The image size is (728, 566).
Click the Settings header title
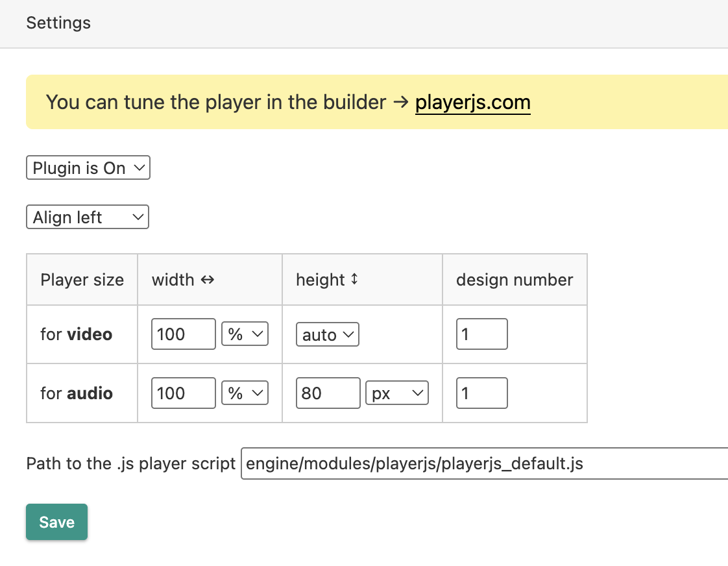click(x=58, y=23)
